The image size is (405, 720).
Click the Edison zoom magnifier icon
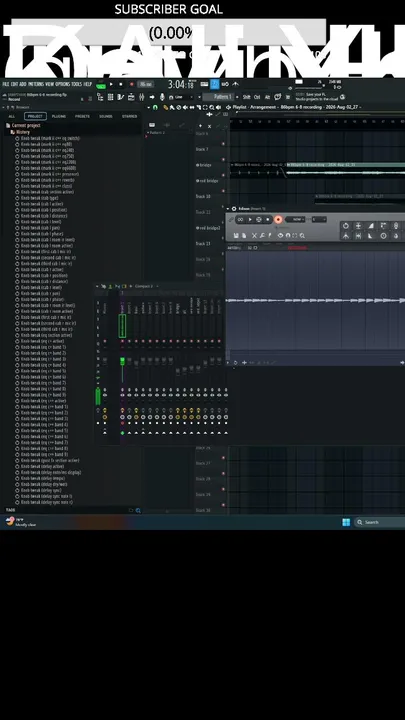[302, 236]
